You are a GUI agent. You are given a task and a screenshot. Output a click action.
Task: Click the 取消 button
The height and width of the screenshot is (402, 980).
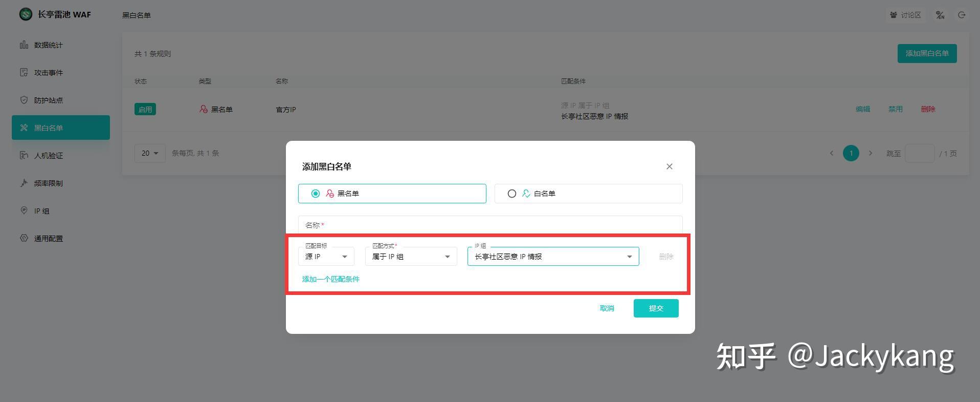pyautogui.click(x=607, y=308)
